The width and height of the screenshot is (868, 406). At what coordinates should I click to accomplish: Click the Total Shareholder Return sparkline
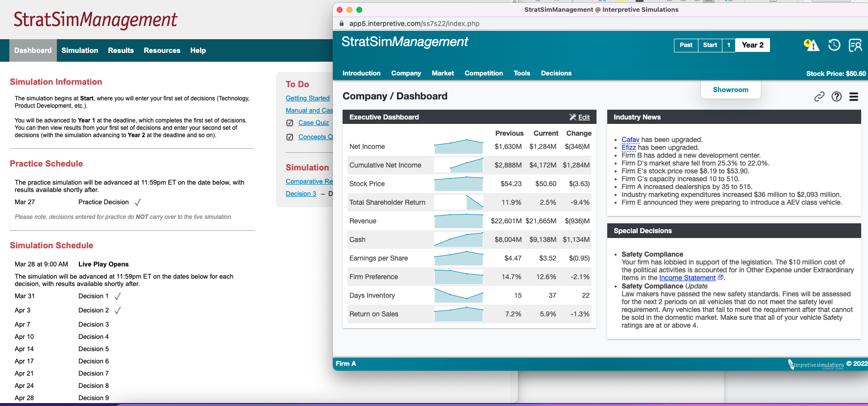pyautogui.click(x=459, y=202)
